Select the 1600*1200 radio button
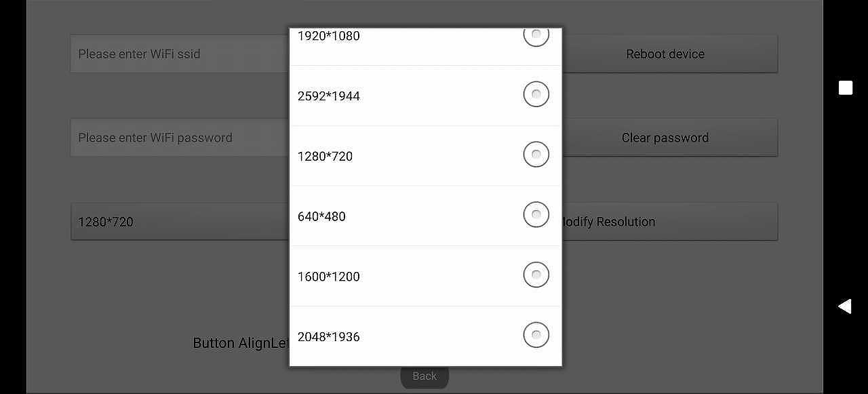 [x=536, y=275]
